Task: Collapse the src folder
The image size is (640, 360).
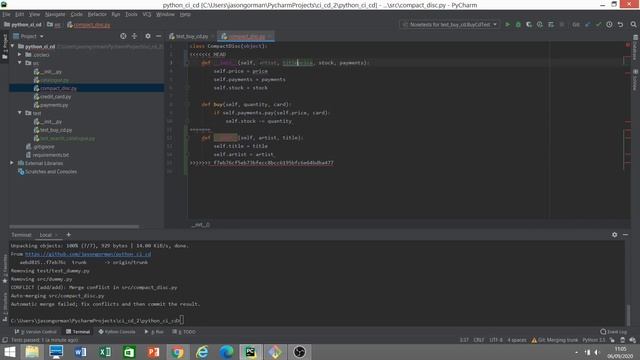Action: pos(20,63)
